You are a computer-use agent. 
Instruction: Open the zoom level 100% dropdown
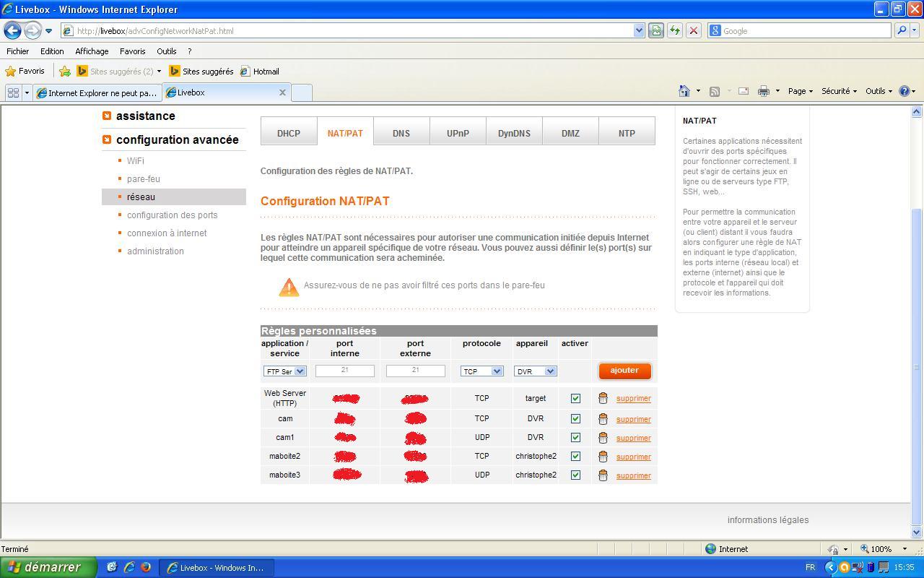pos(906,549)
